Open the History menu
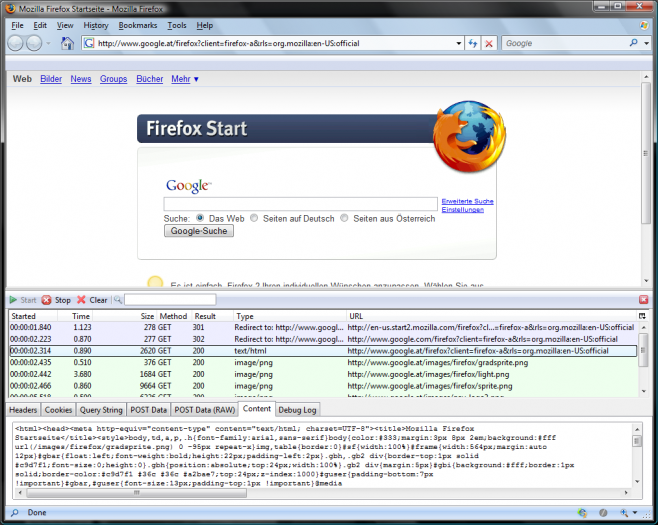This screenshot has height=525, width=658. [96, 25]
